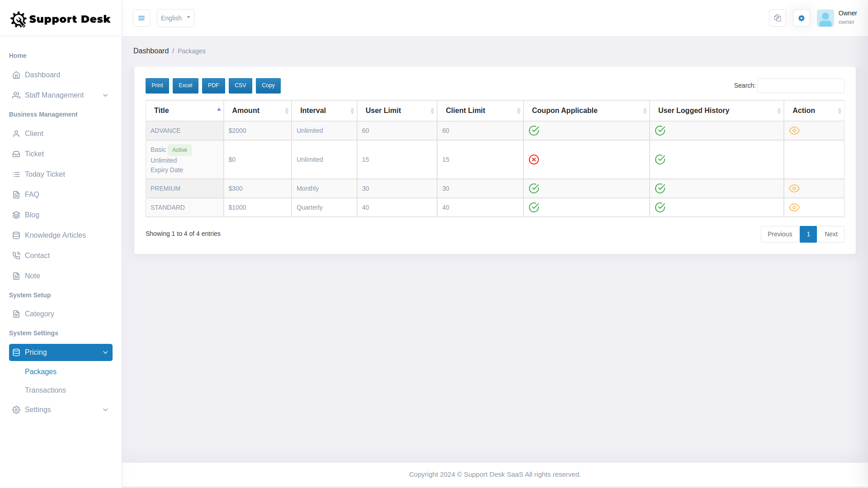Open the Dashboard sidebar icon
This screenshot has height=488, width=868.
16,75
